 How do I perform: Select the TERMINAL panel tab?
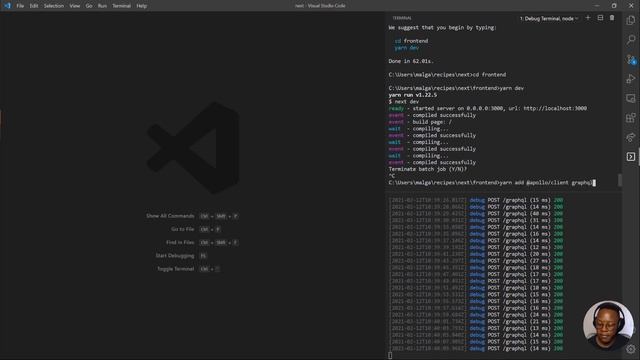click(402, 18)
